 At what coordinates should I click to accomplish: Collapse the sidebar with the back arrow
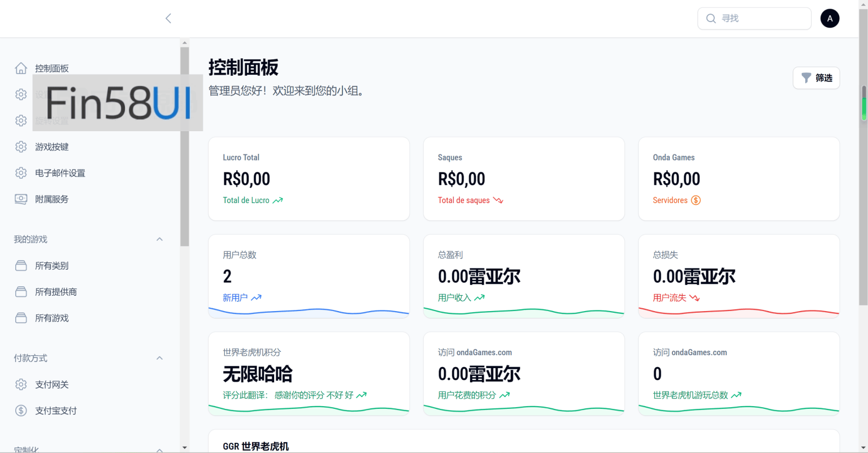(168, 19)
